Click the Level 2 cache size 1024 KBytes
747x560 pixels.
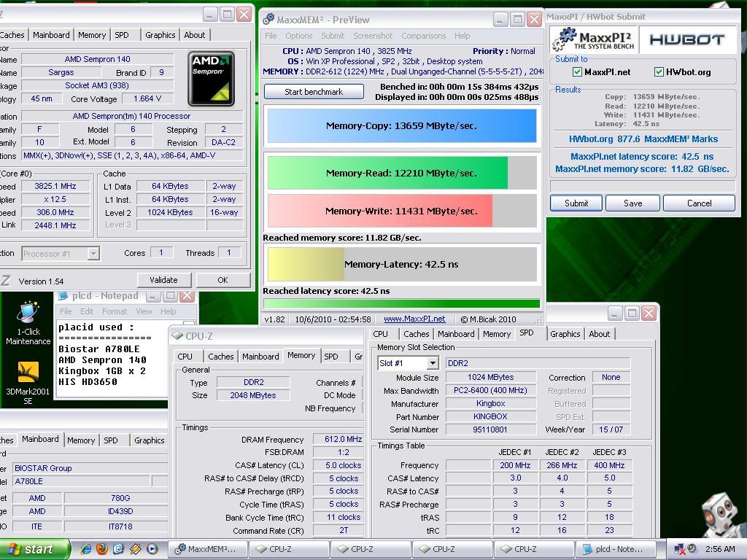pyautogui.click(x=170, y=212)
